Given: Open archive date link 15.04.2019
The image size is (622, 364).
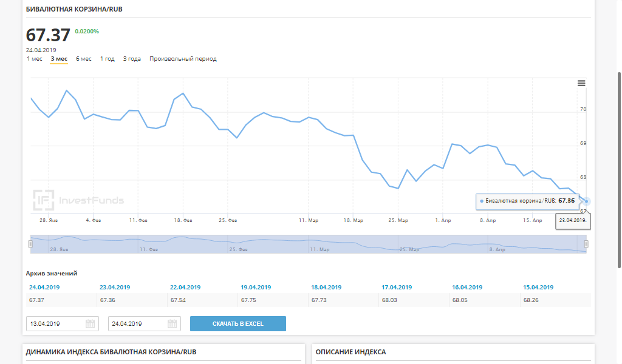Looking at the screenshot, I should coord(538,287).
